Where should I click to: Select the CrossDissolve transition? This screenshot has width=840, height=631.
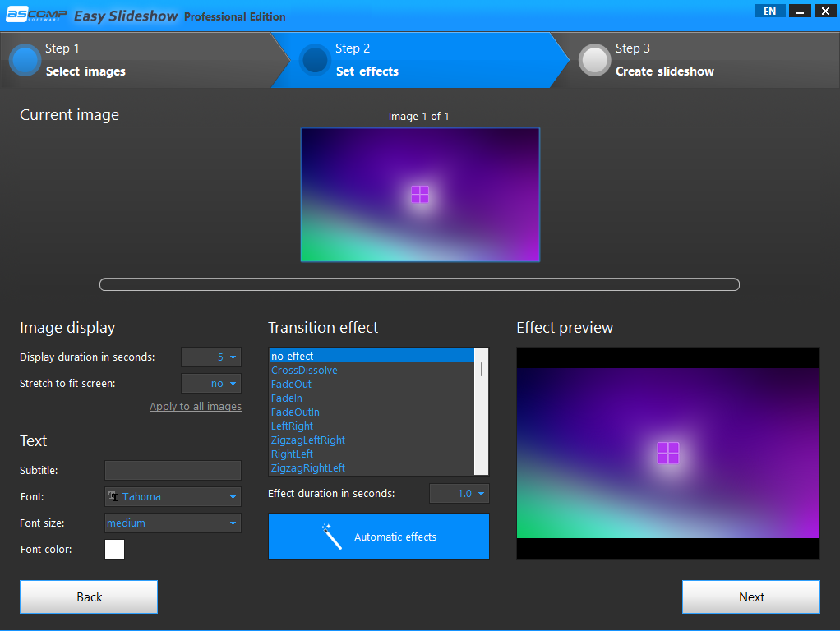coord(372,370)
